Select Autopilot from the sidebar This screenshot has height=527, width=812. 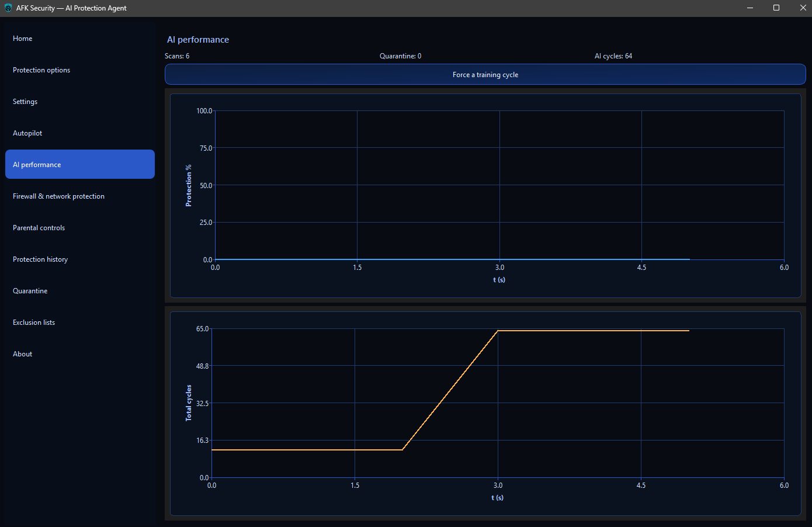27,133
